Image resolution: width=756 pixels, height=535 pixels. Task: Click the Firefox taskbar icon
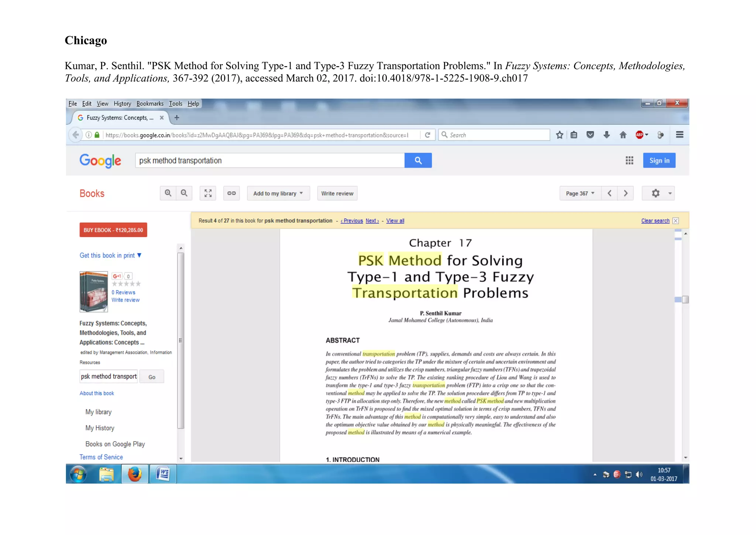135,474
